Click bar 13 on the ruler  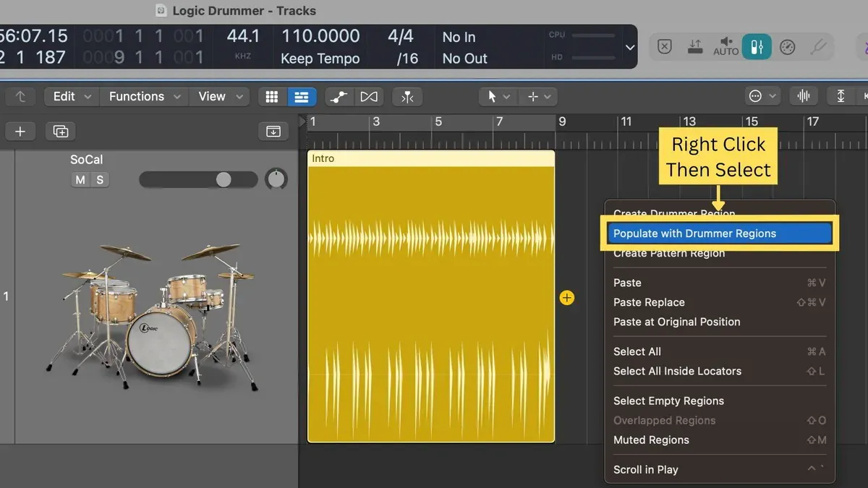pyautogui.click(x=690, y=122)
